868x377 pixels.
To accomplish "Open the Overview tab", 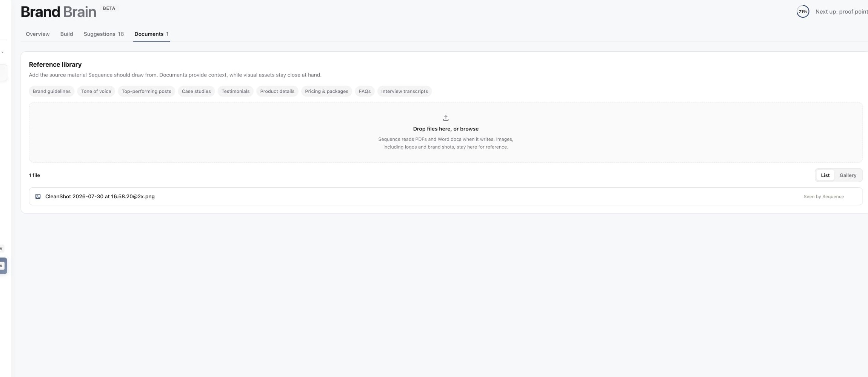I will [x=38, y=34].
